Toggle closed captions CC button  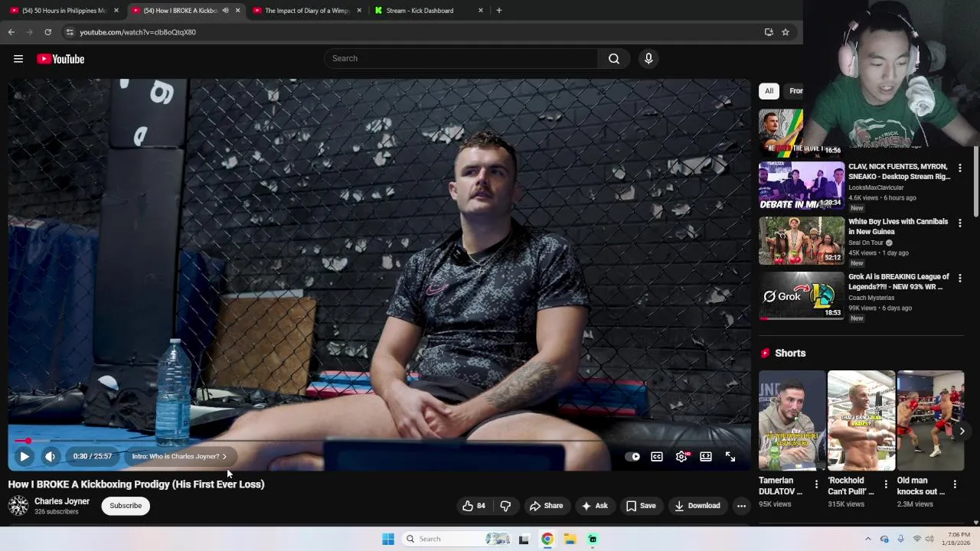(657, 456)
